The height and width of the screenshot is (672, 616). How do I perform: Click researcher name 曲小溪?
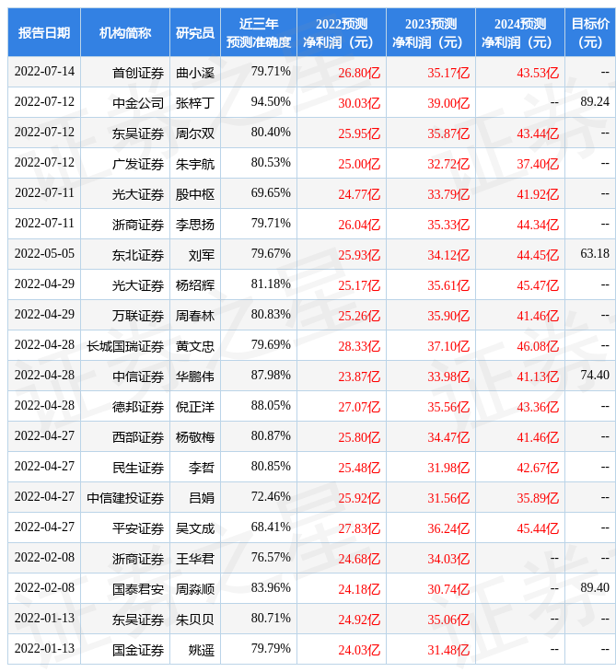(x=195, y=73)
